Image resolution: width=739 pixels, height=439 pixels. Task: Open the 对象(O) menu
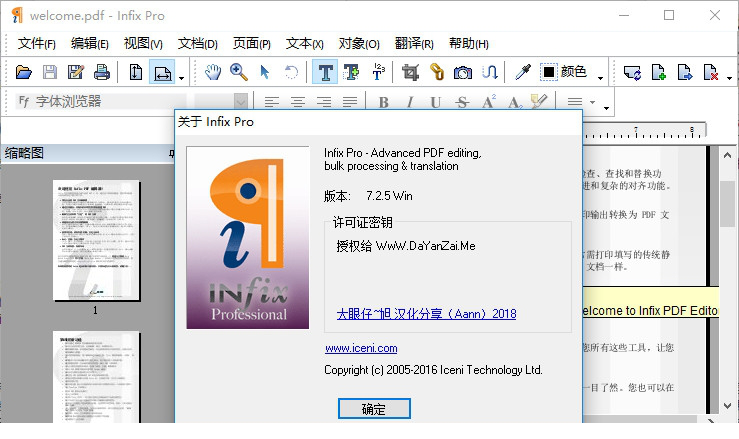[x=359, y=43]
